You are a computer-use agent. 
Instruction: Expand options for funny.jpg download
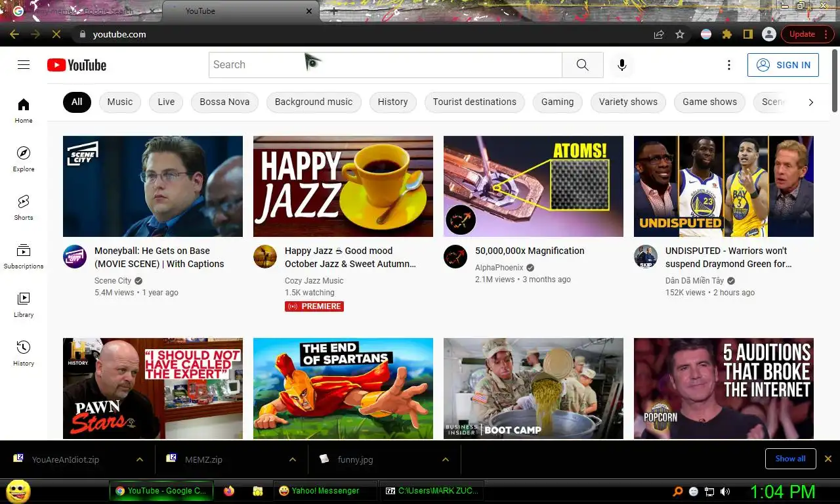click(x=446, y=459)
